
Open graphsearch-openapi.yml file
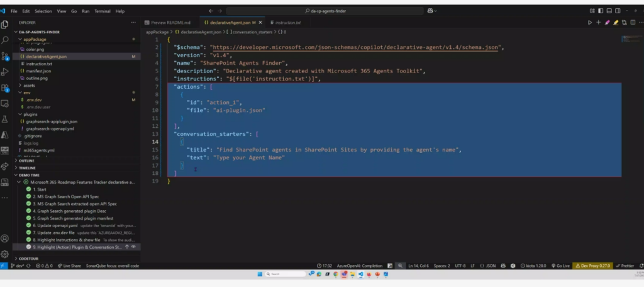(50, 128)
